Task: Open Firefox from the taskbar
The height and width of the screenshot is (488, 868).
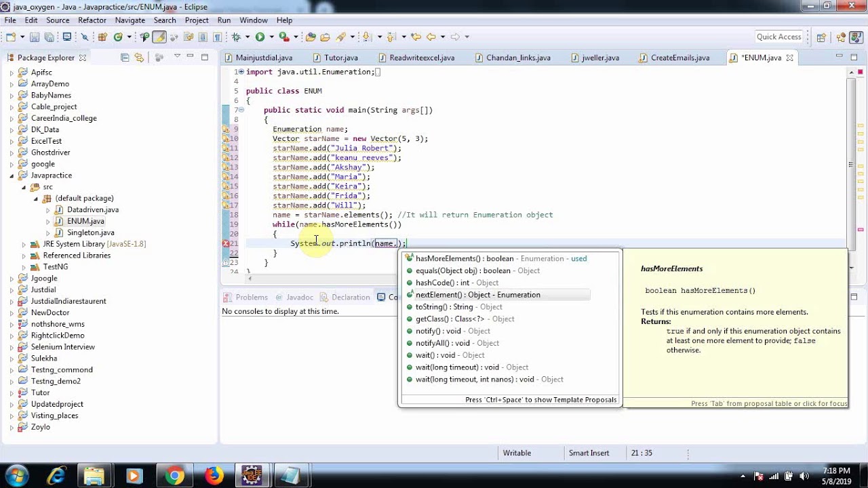Action: tap(214, 476)
